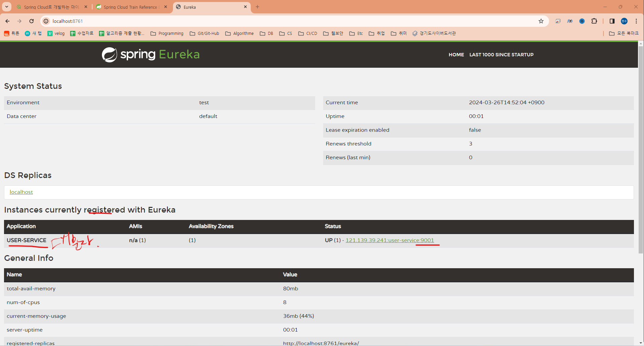Open the CS bookmark folder
This screenshot has width=644, height=346.
click(286, 34)
